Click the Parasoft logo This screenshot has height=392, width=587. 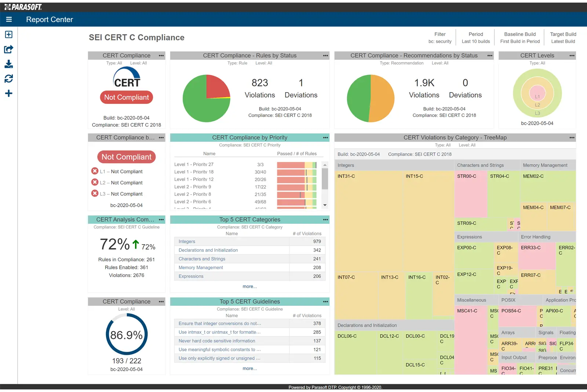tap(23, 7)
